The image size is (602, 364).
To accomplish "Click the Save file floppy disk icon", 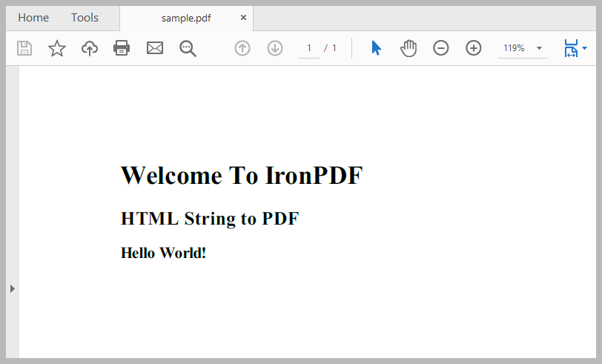I will point(24,48).
